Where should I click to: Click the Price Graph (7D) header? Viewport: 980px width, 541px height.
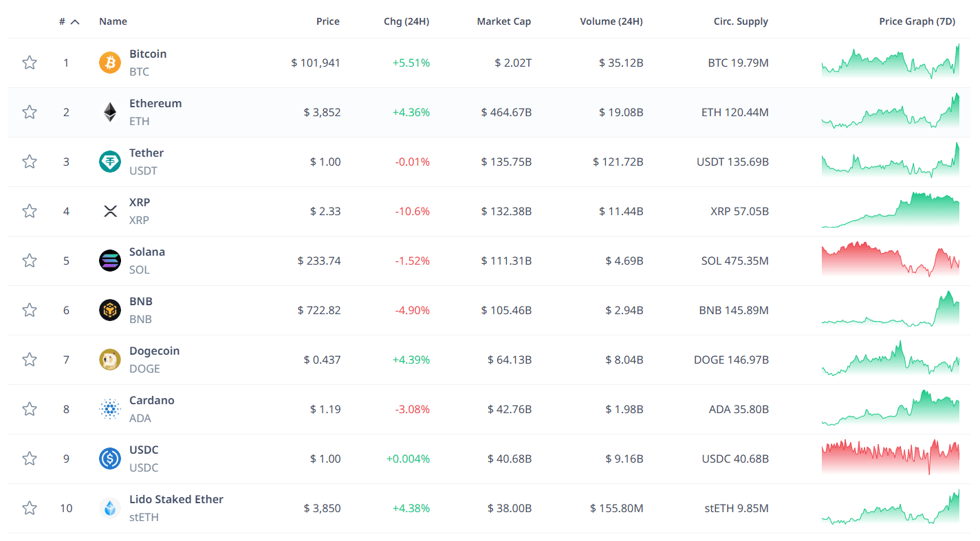click(917, 21)
